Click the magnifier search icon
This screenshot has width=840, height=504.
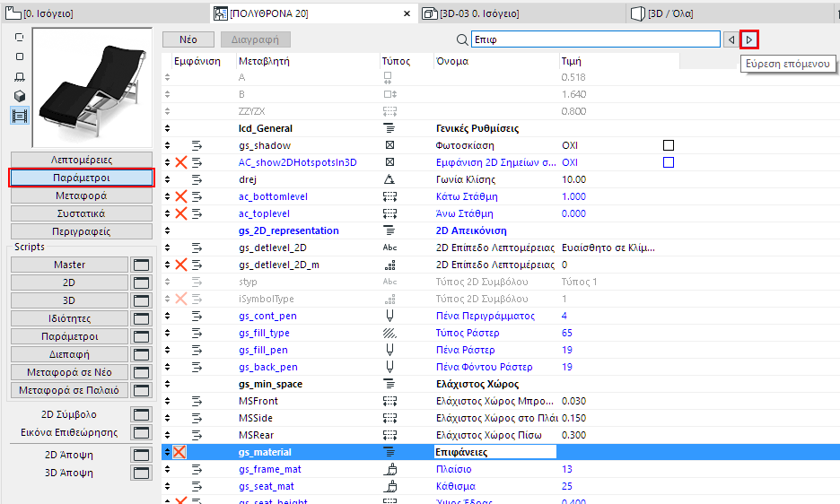coord(462,39)
